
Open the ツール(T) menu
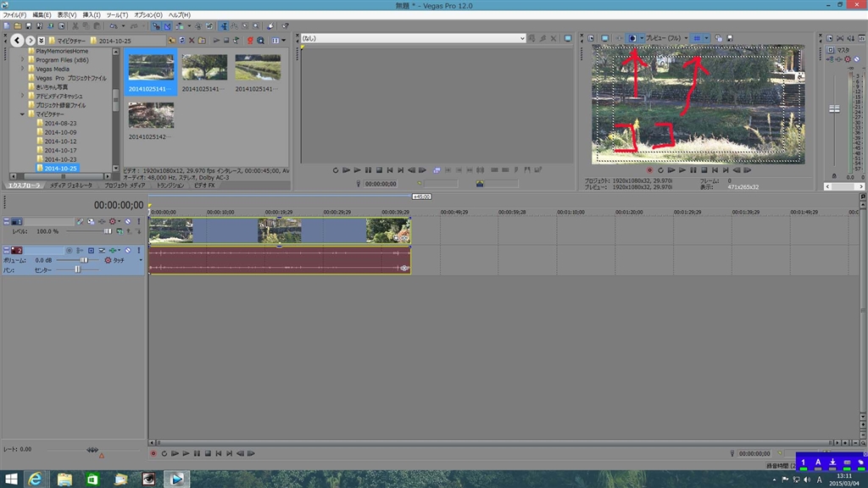pyautogui.click(x=117, y=15)
